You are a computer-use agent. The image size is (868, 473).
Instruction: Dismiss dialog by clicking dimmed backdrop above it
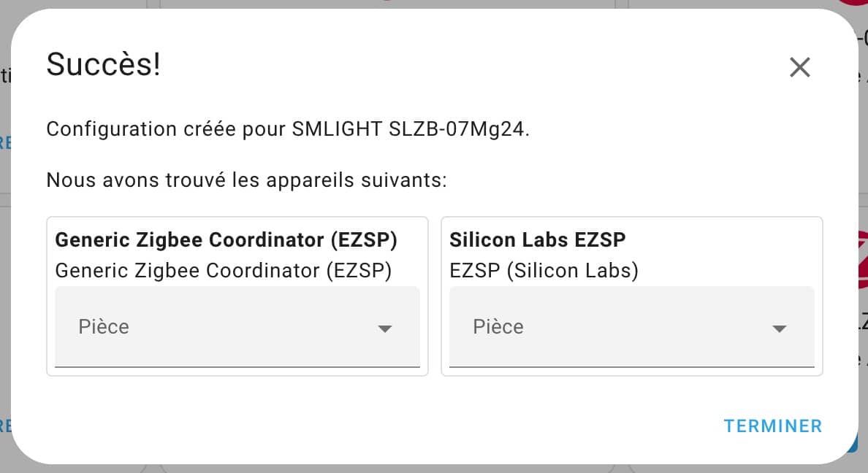coord(434,4)
